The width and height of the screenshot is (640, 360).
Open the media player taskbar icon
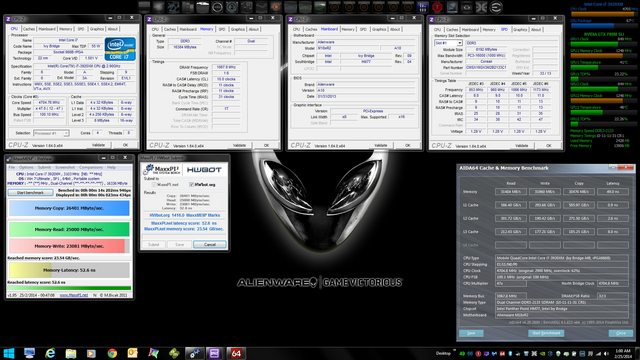[91, 353]
